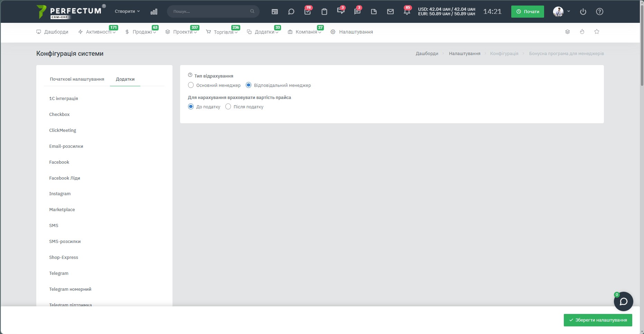
Task: Open the floating chat widget button
Action: (x=624, y=301)
